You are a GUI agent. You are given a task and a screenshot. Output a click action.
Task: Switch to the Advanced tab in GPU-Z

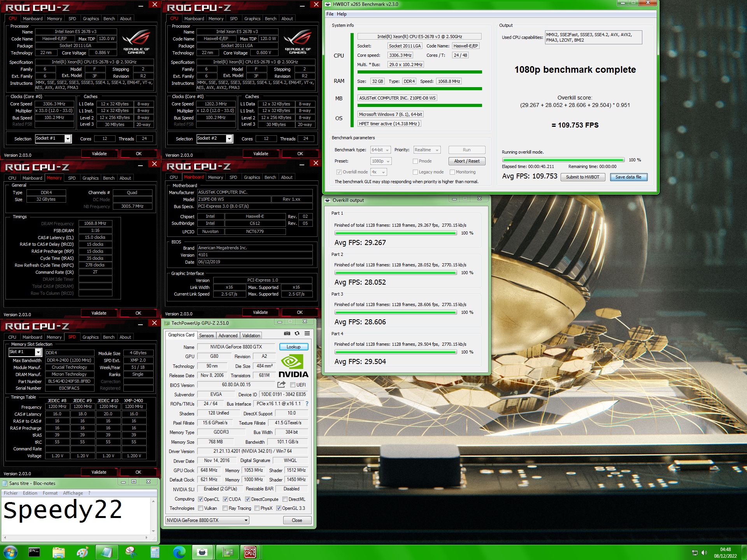click(228, 335)
